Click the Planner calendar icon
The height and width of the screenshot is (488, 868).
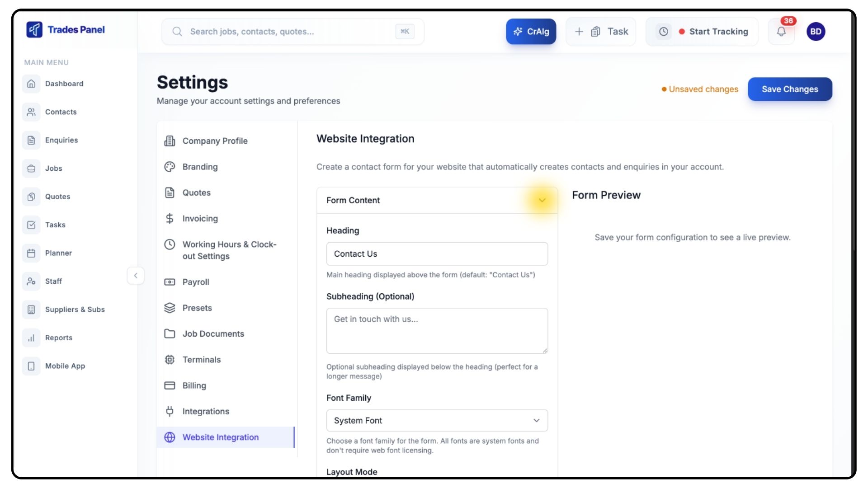(31, 253)
